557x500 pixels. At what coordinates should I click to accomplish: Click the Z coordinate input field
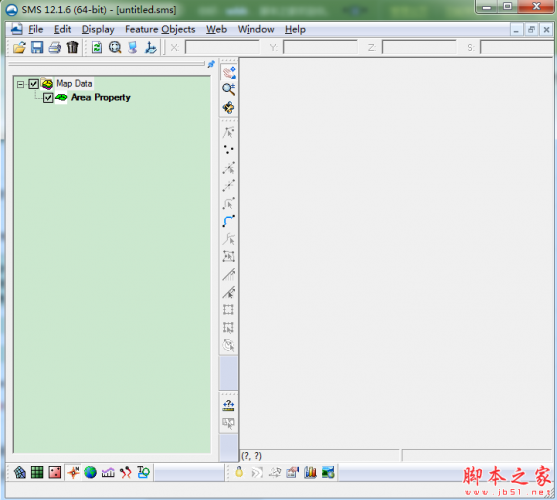click(x=419, y=47)
